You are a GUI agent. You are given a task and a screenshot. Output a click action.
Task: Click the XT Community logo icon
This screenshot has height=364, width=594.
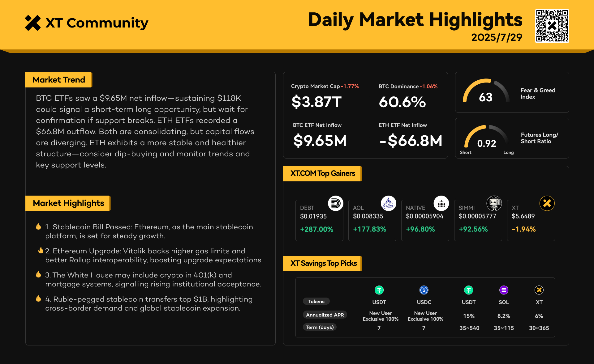(33, 23)
